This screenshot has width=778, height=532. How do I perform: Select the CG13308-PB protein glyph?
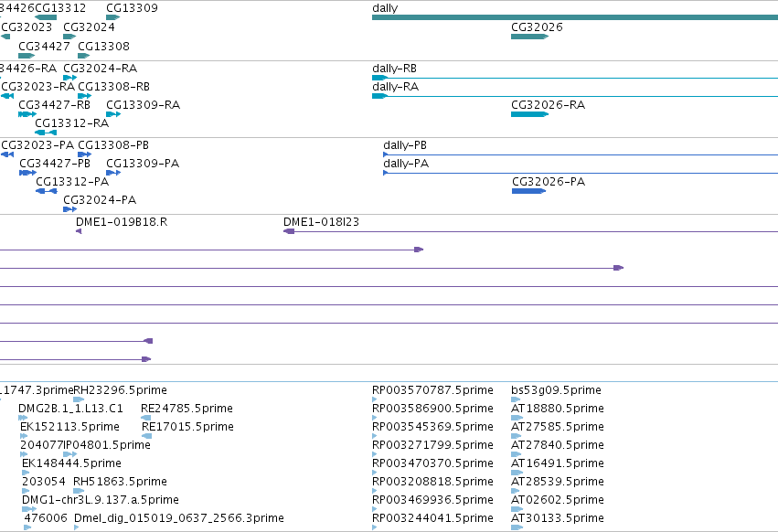point(85,154)
